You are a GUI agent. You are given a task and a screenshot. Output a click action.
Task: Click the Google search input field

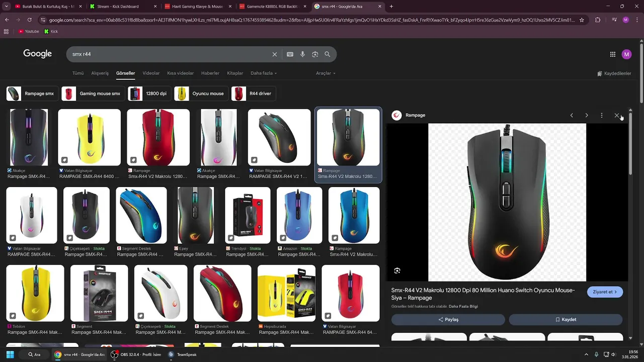point(169,54)
